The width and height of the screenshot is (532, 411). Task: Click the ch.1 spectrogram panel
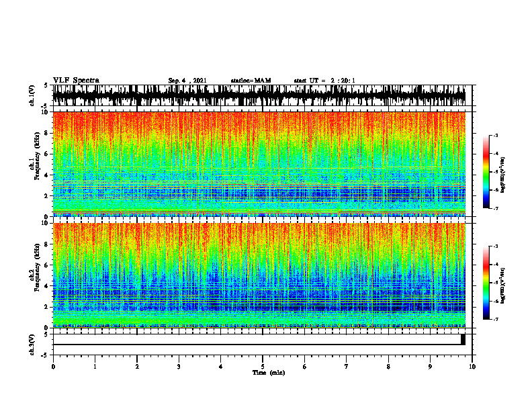pyautogui.click(x=259, y=164)
